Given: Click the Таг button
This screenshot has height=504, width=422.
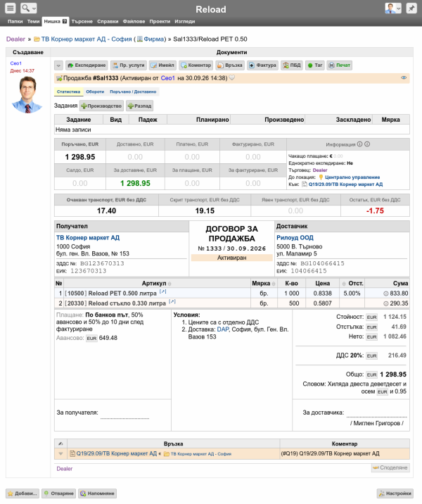Looking at the screenshot, I should [x=314, y=65].
